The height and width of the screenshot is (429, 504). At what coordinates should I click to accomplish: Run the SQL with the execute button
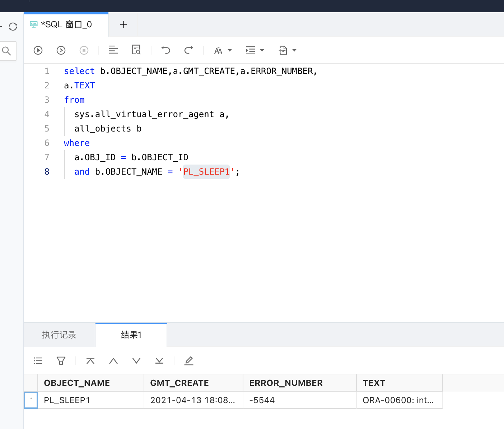pyautogui.click(x=38, y=50)
